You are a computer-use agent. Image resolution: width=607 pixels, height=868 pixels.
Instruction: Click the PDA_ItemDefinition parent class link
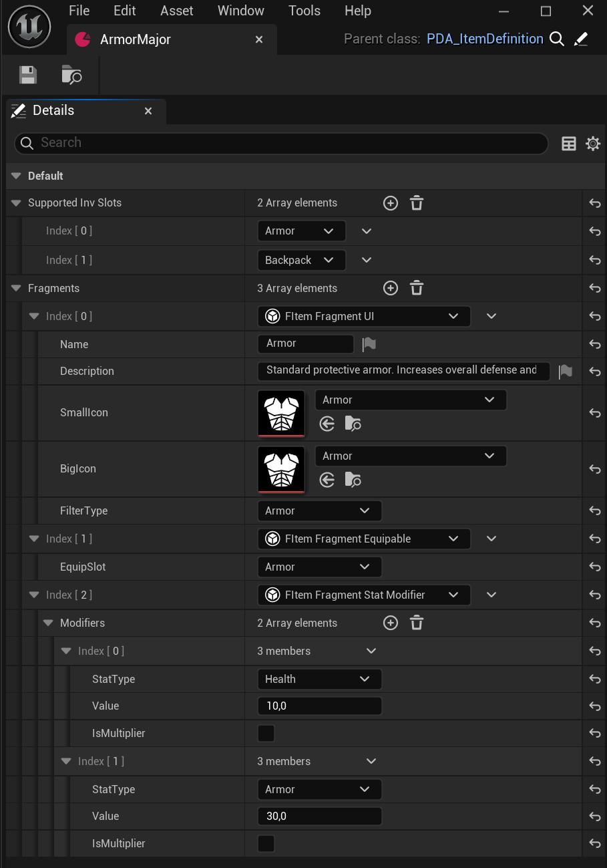click(485, 39)
